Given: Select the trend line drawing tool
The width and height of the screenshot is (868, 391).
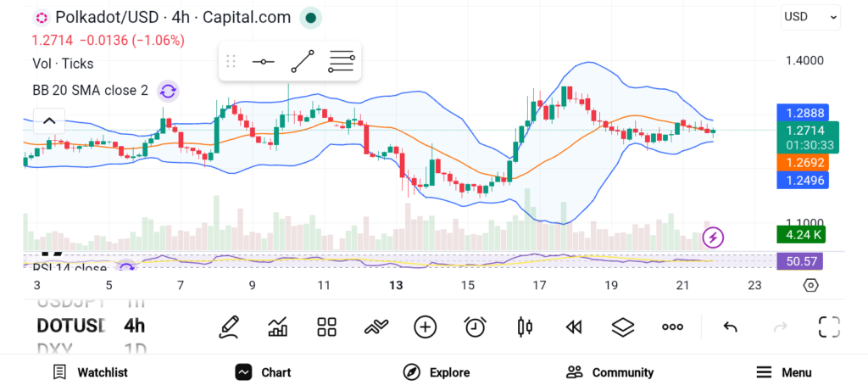Looking at the screenshot, I should pos(303,62).
